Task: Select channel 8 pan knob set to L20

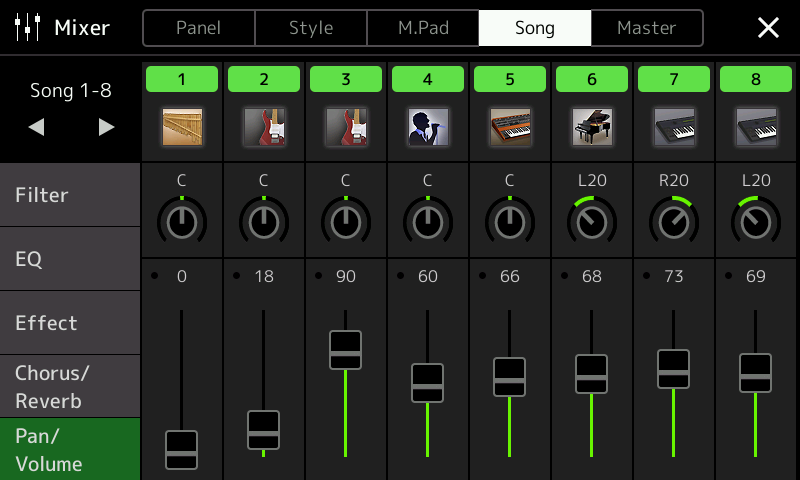Action: tap(756, 220)
